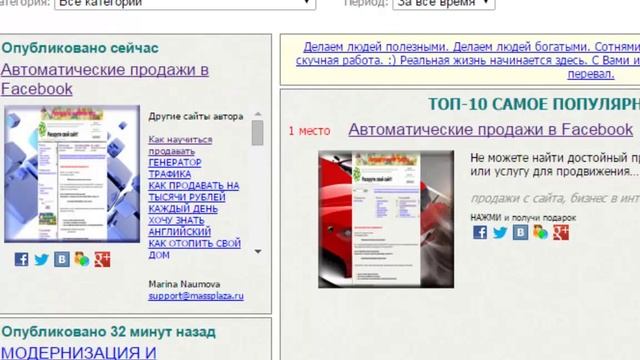This screenshot has height=360, width=640.
Task: Click the VK icon under 'НАЖМИ и получи подарок'
Action: click(520, 232)
